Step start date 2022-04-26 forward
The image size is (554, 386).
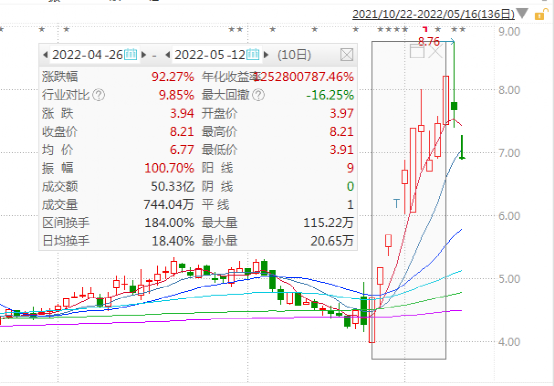(x=143, y=55)
